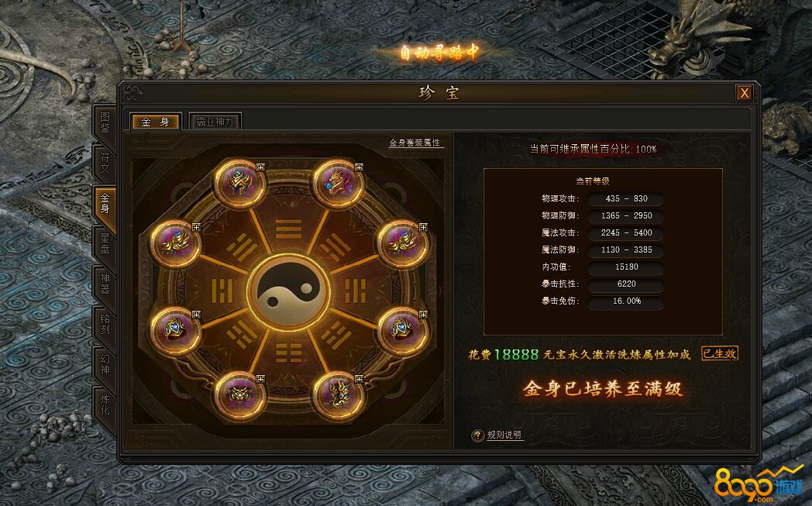Select the lower-right blue gem ring orb
The width and height of the screenshot is (812, 506).
coord(402,330)
